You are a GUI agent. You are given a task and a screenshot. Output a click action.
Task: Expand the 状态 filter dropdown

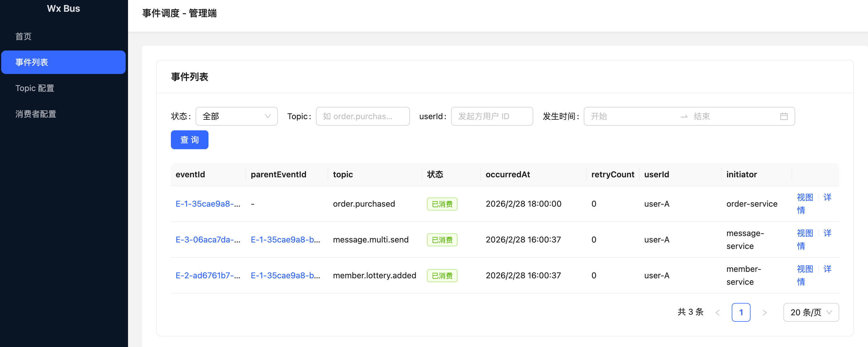pyautogui.click(x=236, y=116)
